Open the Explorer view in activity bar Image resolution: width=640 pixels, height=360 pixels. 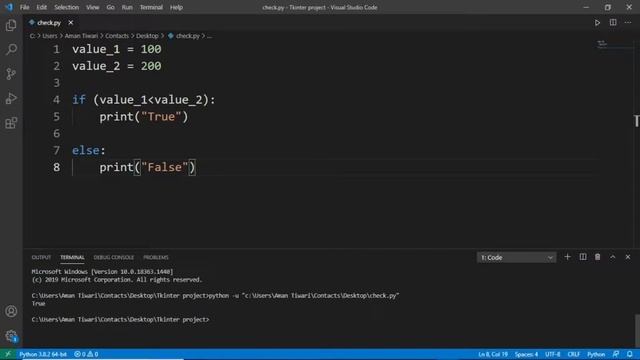(x=11, y=25)
